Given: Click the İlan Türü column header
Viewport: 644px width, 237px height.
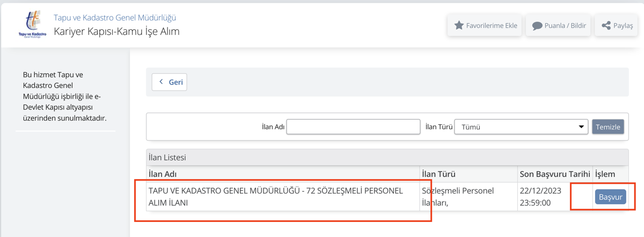Looking at the screenshot, I should click(x=438, y=174).
